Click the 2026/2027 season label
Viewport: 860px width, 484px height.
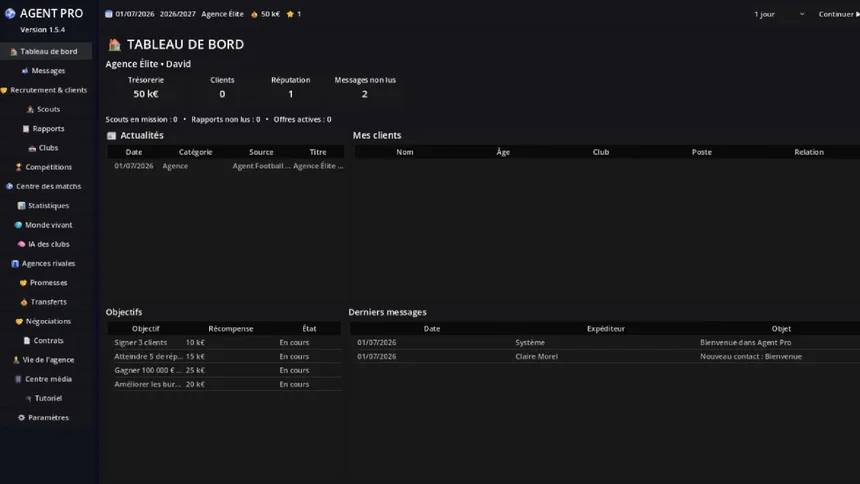point(178,14)
